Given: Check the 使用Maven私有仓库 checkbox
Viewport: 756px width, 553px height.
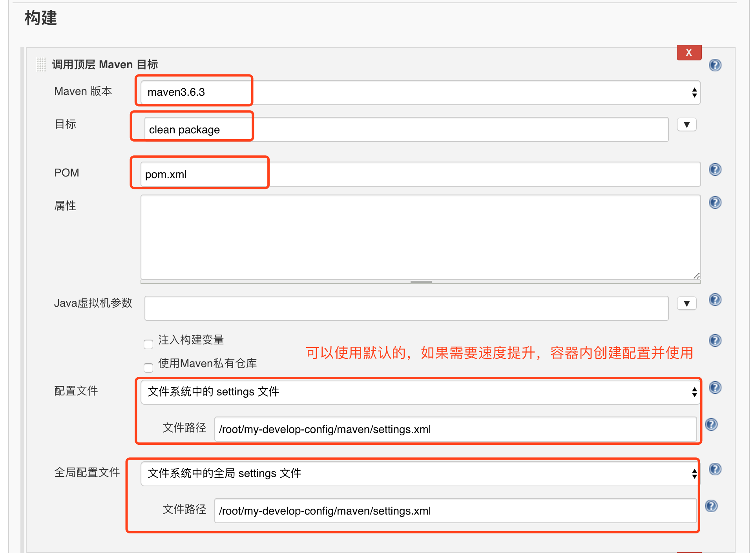Looking at the screenshot, I should click(148, 367).
